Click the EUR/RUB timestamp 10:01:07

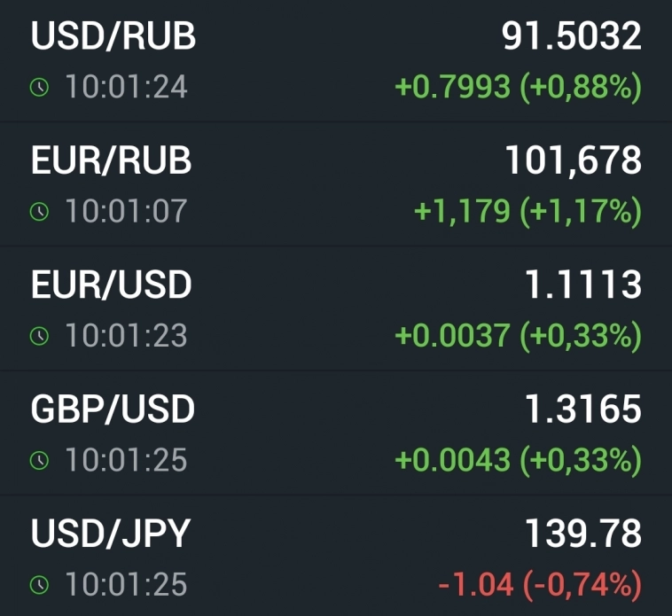click(126, 212)
